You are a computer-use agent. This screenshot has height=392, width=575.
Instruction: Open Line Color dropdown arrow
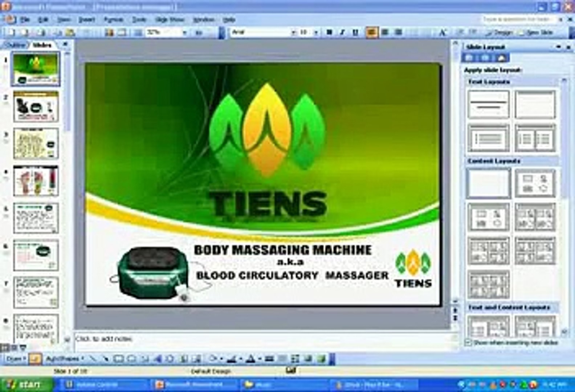tap(240, 359)
